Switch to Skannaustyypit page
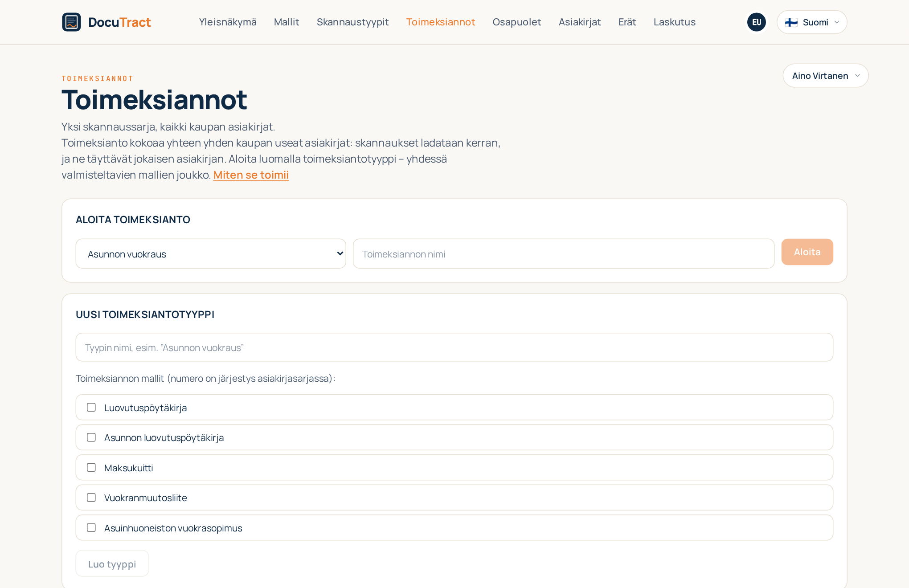This screenshot has width=909, height=588. [x=352, y=22]
